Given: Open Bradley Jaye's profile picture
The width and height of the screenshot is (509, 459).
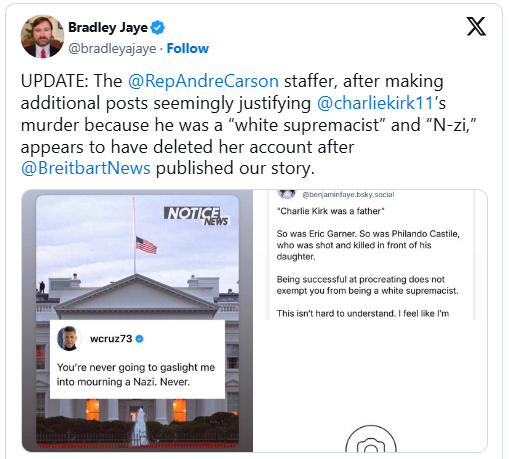Looking at the screenshot, I should click(42, 36).
